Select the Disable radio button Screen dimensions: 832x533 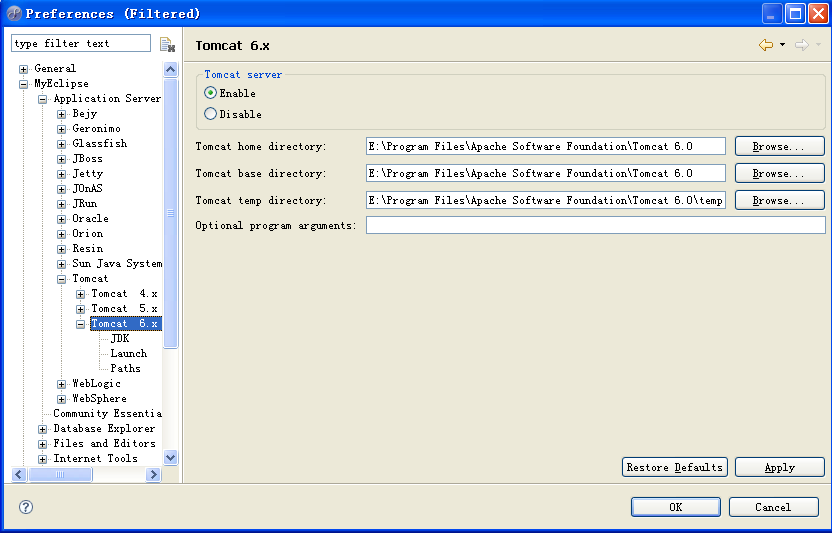pos(211,114)
